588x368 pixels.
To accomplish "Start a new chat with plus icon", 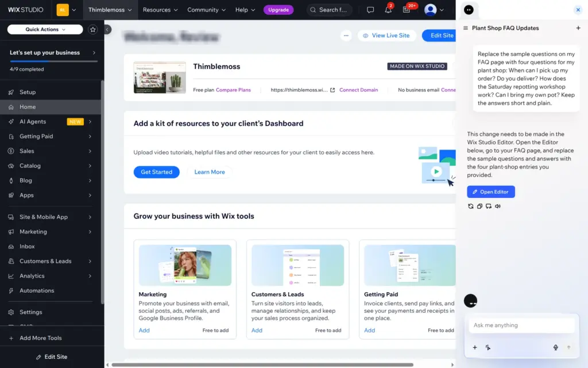I will tap(578, 28).
